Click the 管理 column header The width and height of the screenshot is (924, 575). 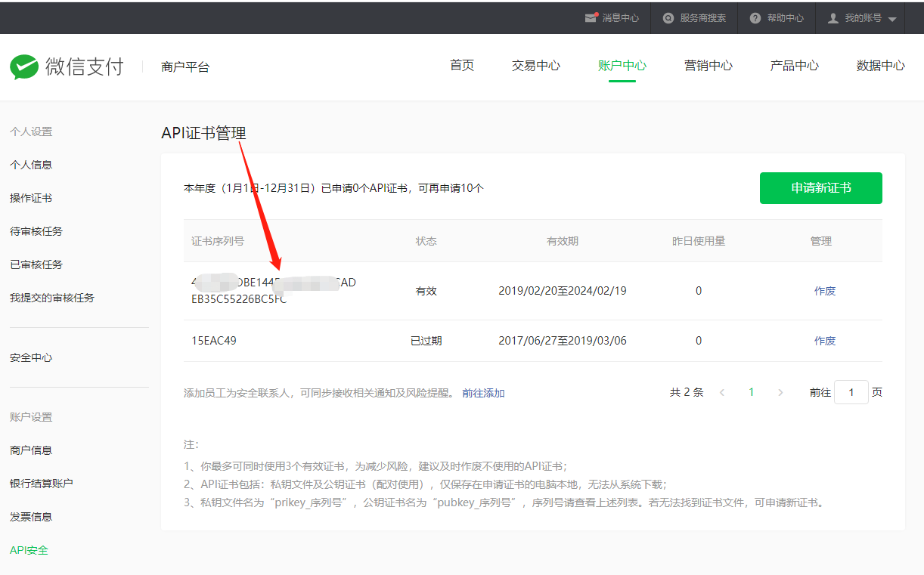[x=821, y=241]
